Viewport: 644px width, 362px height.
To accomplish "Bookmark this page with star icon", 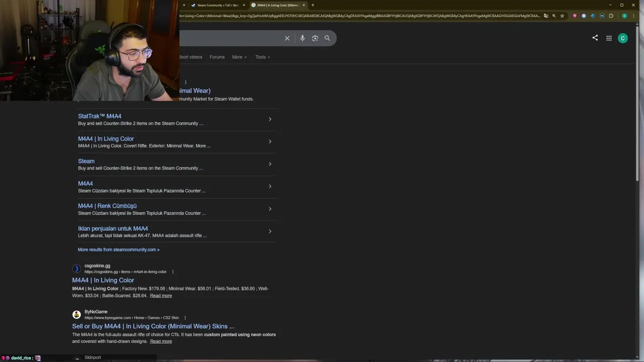I will click(562, 16).
